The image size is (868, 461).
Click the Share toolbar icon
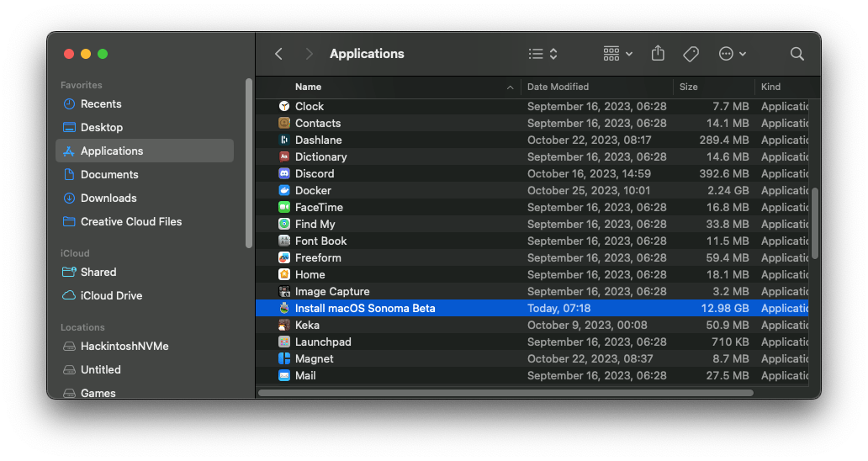[x=658, y=53]
